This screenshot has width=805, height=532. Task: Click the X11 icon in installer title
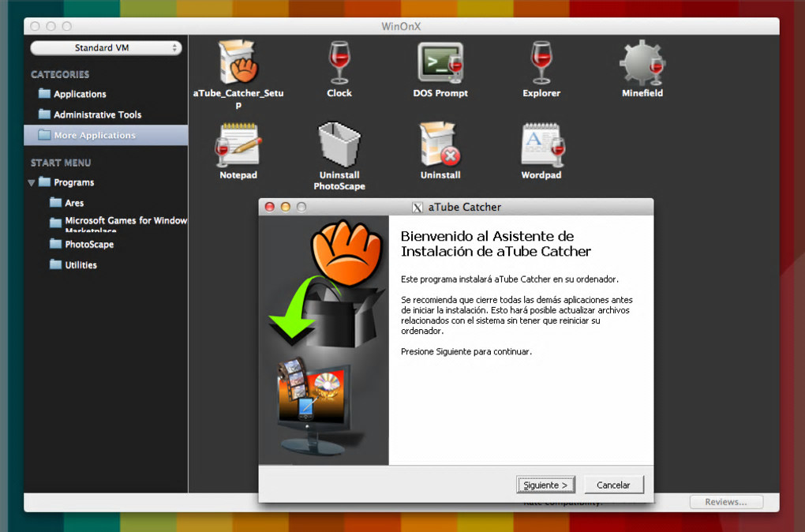[x=417, y=208]
